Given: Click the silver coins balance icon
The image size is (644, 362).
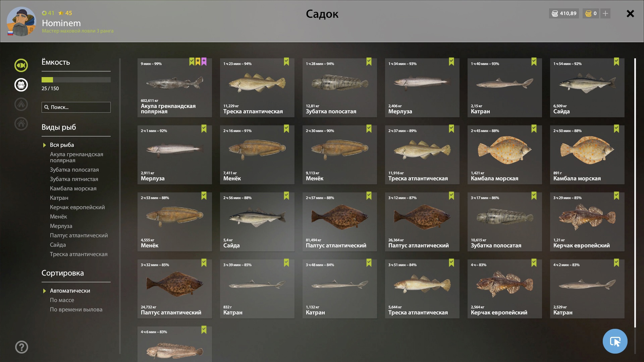Looking at the screenshot, I should coord(555,13).
